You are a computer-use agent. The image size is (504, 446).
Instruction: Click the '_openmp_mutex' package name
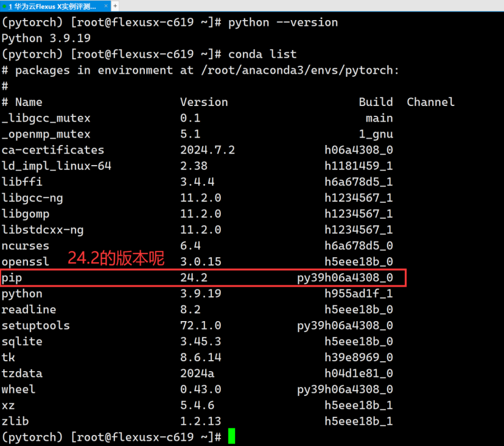pyautogui.click(x=46, y=134)
